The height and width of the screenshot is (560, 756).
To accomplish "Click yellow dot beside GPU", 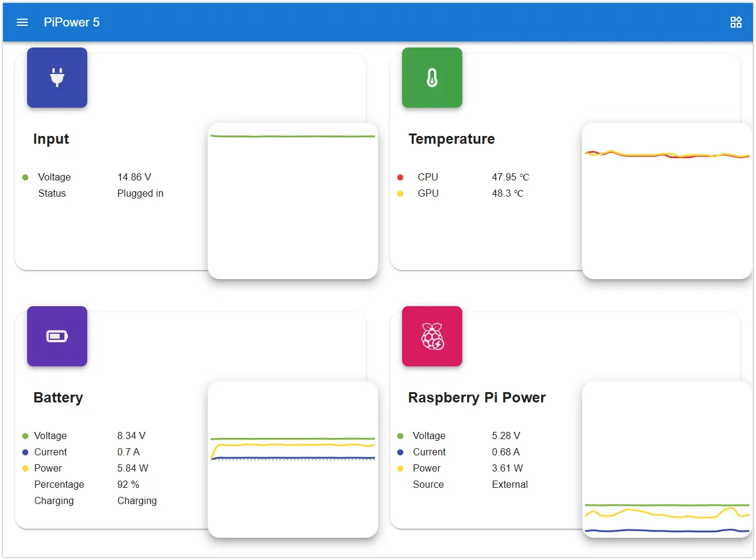I will pos(400,194).
